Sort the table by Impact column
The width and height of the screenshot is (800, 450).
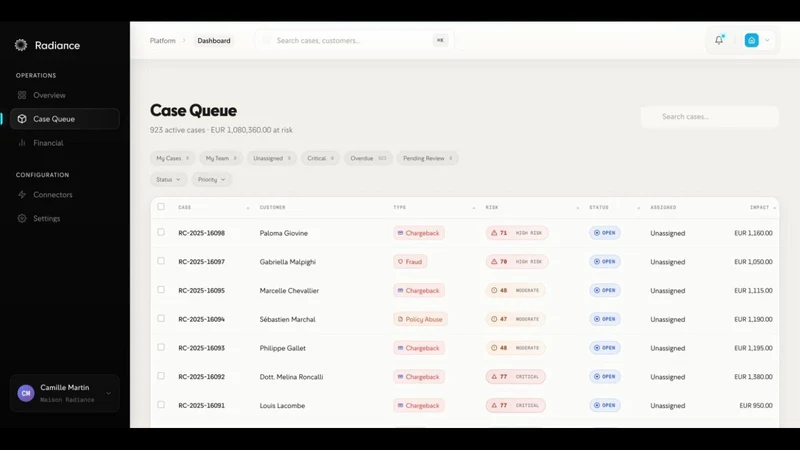(x=774, y=208)
